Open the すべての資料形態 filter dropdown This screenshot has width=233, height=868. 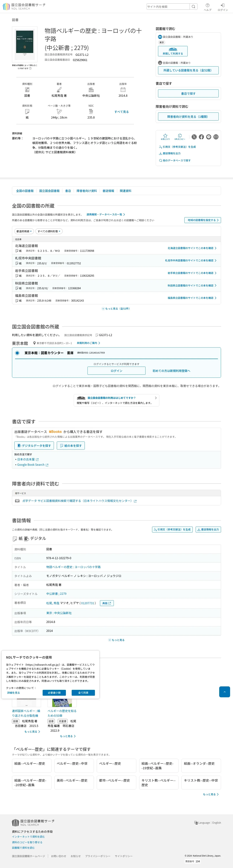point(49,231)
